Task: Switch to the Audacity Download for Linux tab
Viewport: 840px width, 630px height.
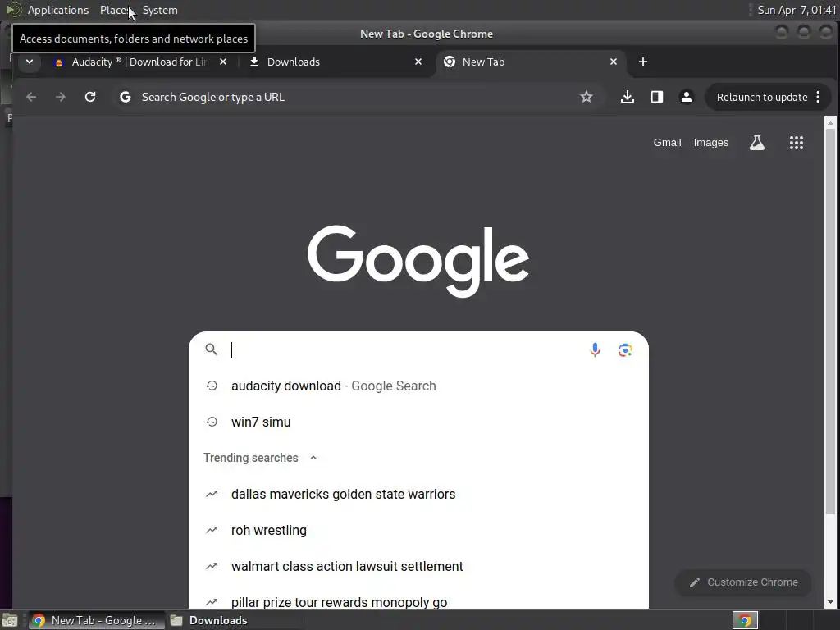Action: pyautogui.click(x=140, y=62)
